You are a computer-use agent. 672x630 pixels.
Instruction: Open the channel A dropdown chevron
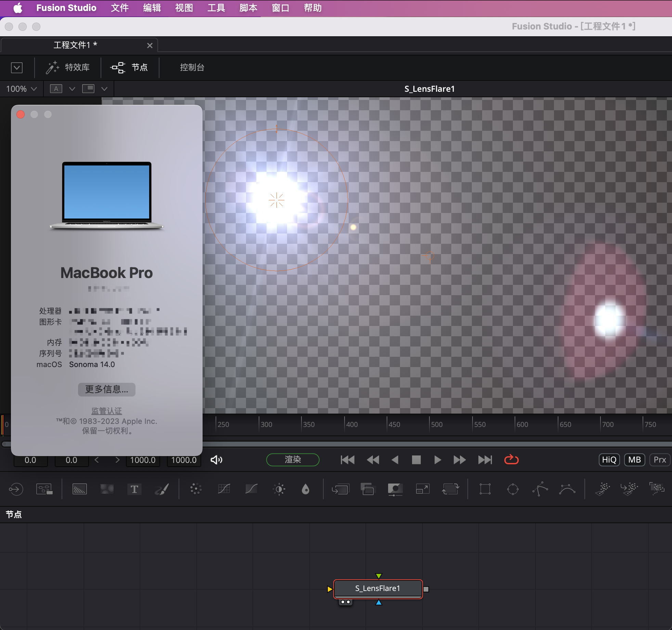tap(72, 89)
